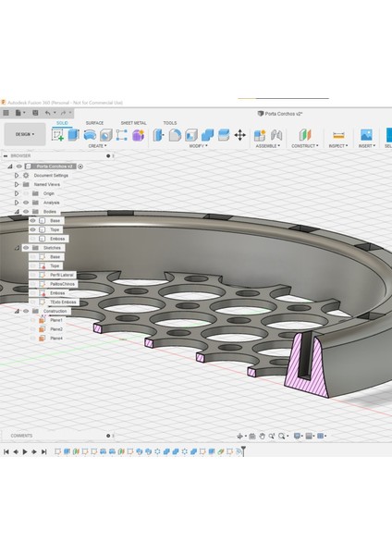Image resolution: width=392 pixels, height=555 pixels.
Task: Switch to the SHEET METAL tab
Action: (x=133, y=123)
